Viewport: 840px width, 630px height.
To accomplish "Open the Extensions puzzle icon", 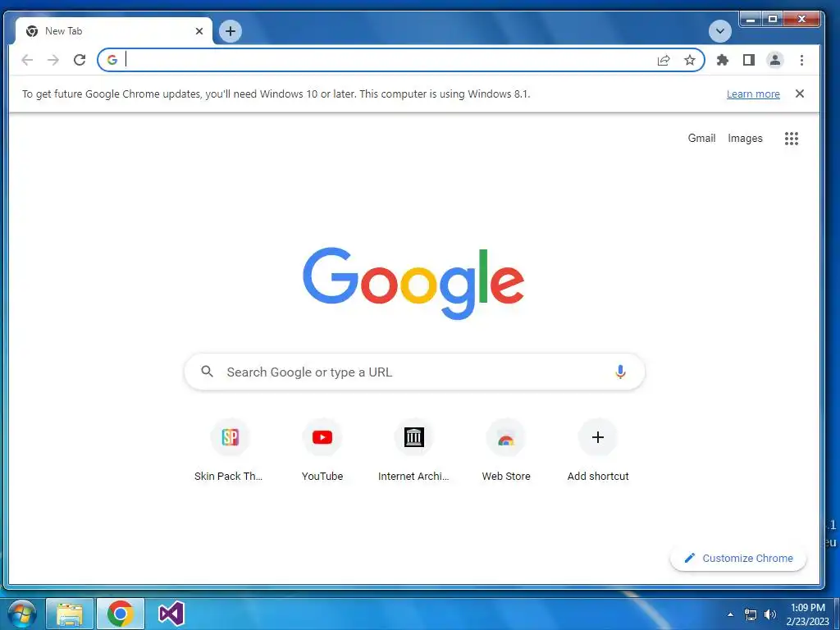I will (723, 60).
